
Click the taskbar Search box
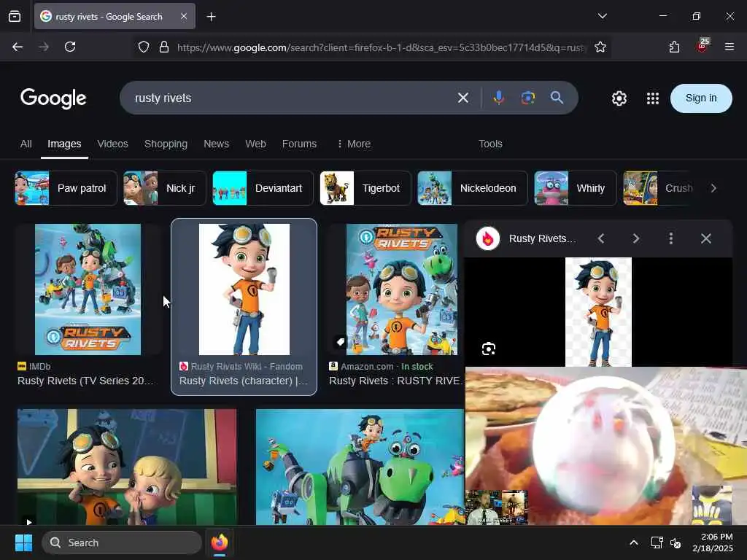[122, 542]
